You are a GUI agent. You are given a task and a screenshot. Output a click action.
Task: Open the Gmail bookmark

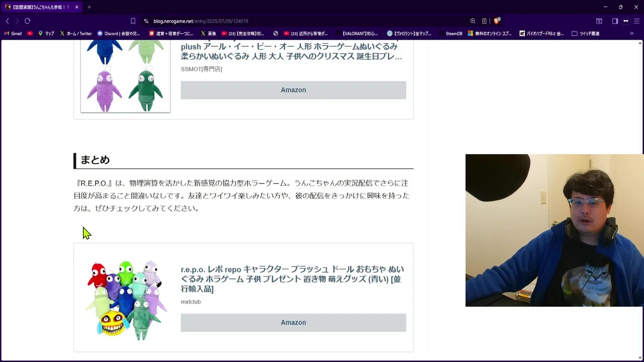[x=13, y=34]
